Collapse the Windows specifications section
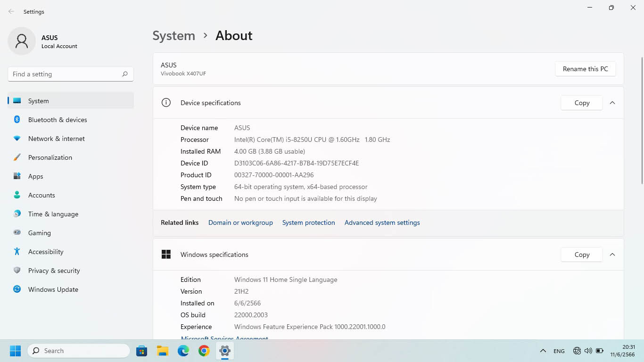 (x=612, y=255)
